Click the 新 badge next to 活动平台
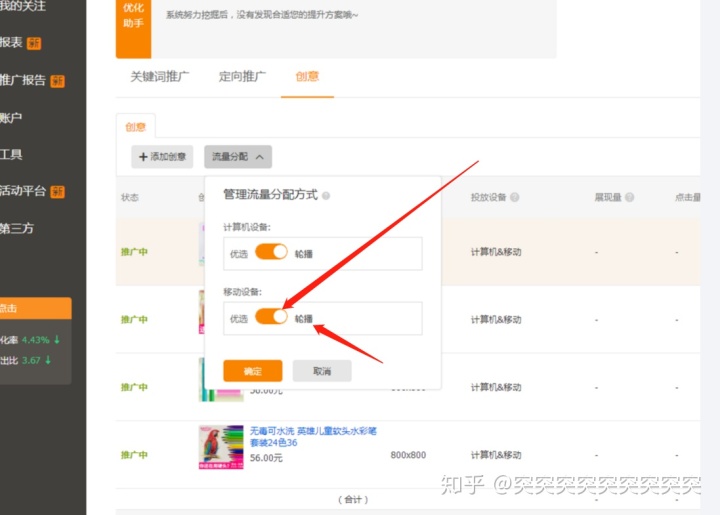Viewport: 720px width, 515px height. click(x=57, y=191)
